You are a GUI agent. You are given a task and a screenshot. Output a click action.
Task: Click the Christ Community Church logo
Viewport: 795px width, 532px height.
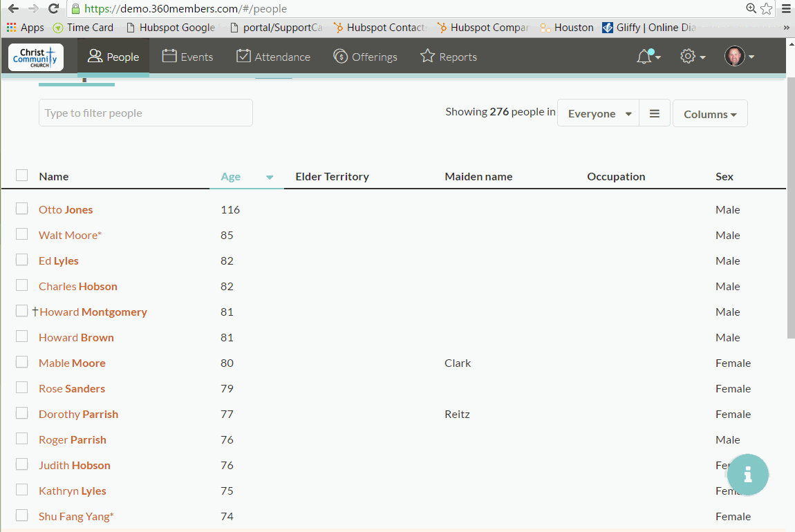[36, 57]
